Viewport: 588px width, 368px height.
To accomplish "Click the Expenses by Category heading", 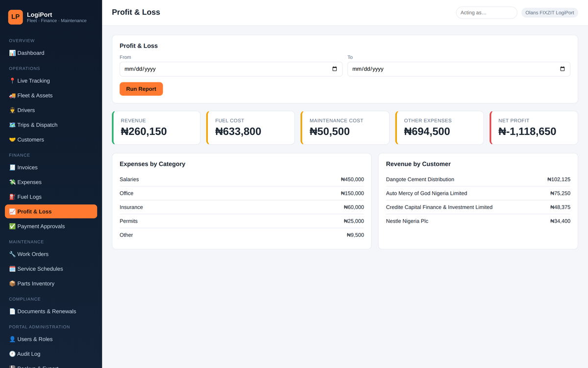I will coord(152,164).
